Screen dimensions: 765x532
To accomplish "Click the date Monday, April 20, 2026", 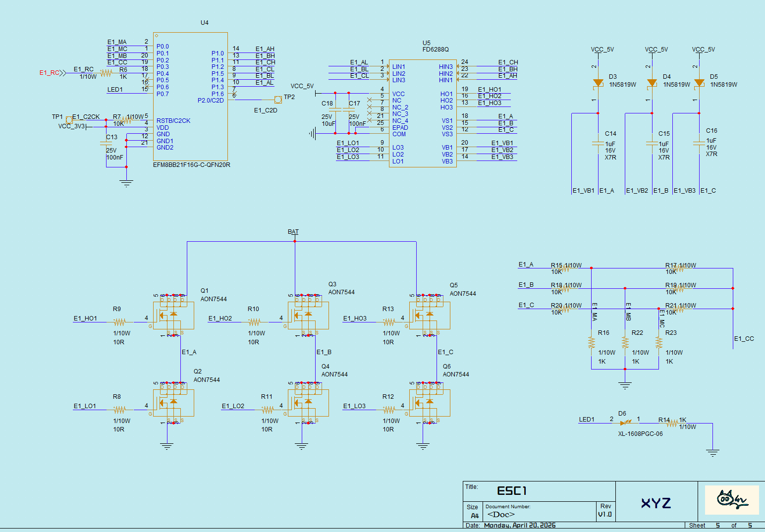I will [520, 525].
